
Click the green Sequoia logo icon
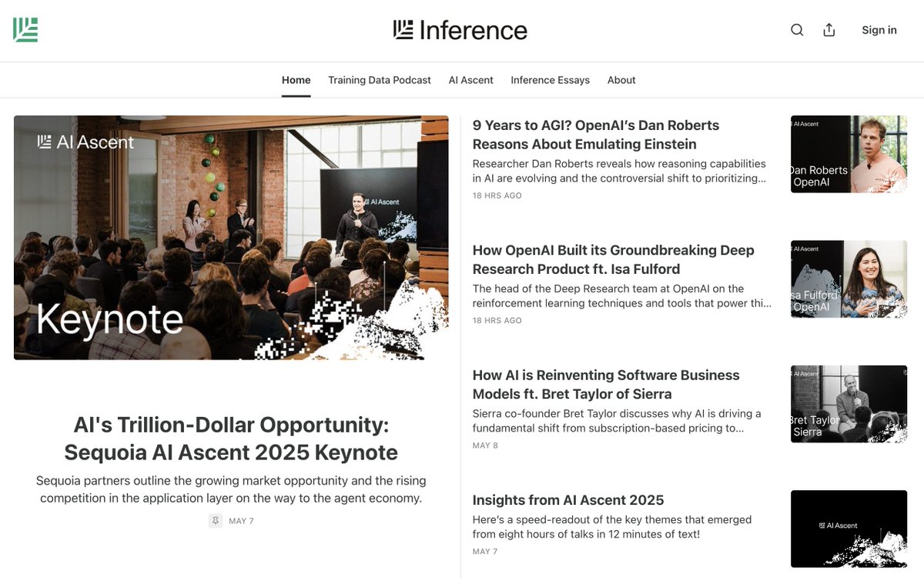(25, 30)
